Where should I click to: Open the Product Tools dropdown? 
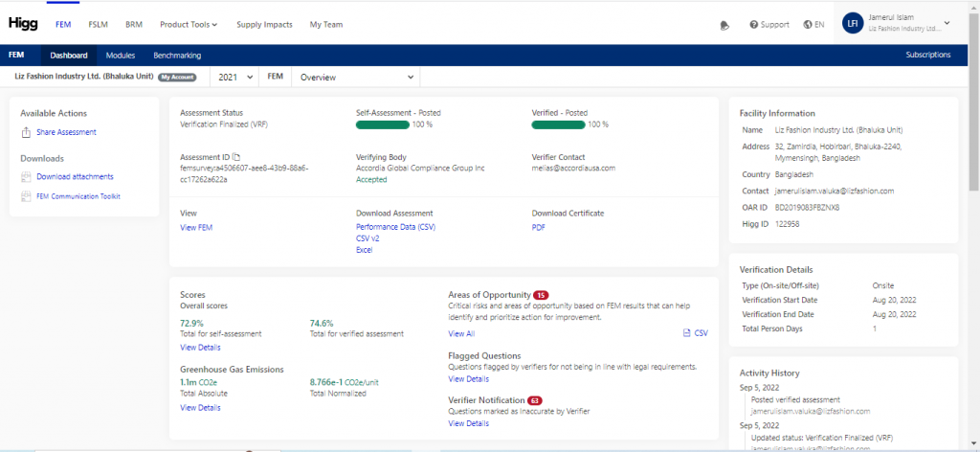[x=189, y=24]
